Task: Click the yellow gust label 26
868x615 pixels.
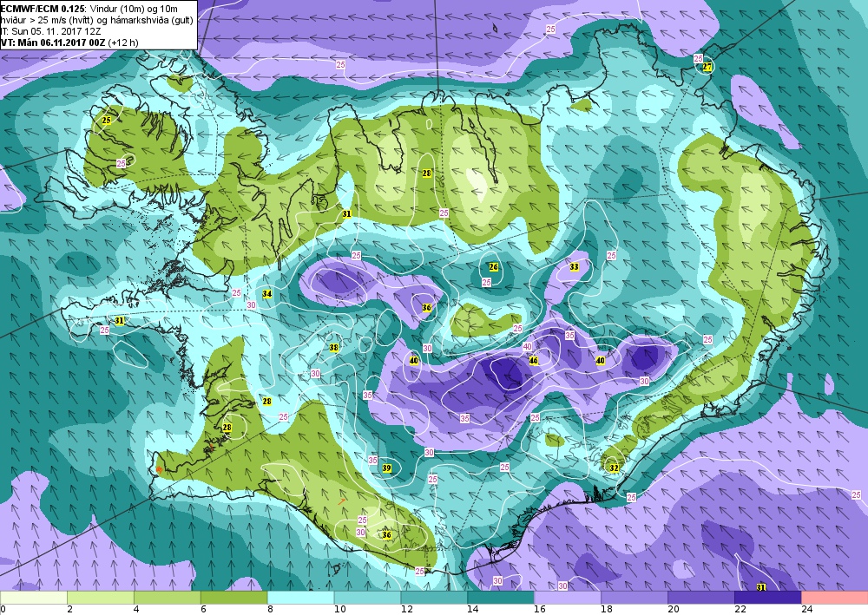Action: (x=494, y=267)
